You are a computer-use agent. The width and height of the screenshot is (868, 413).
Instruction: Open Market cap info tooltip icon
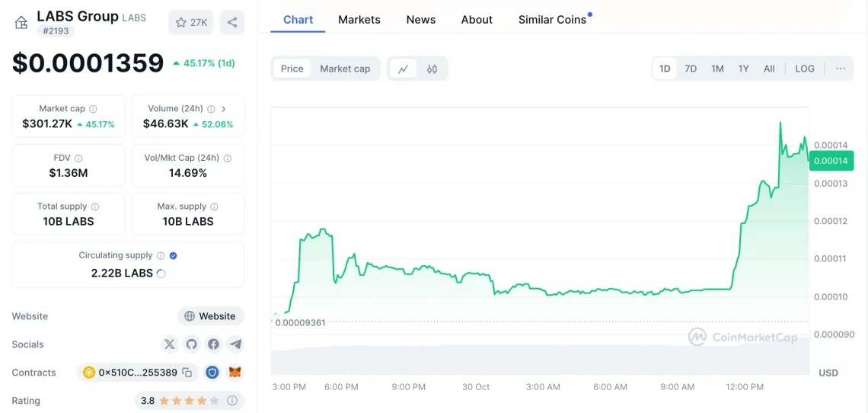pyautogui.click(x=93, y=109)
